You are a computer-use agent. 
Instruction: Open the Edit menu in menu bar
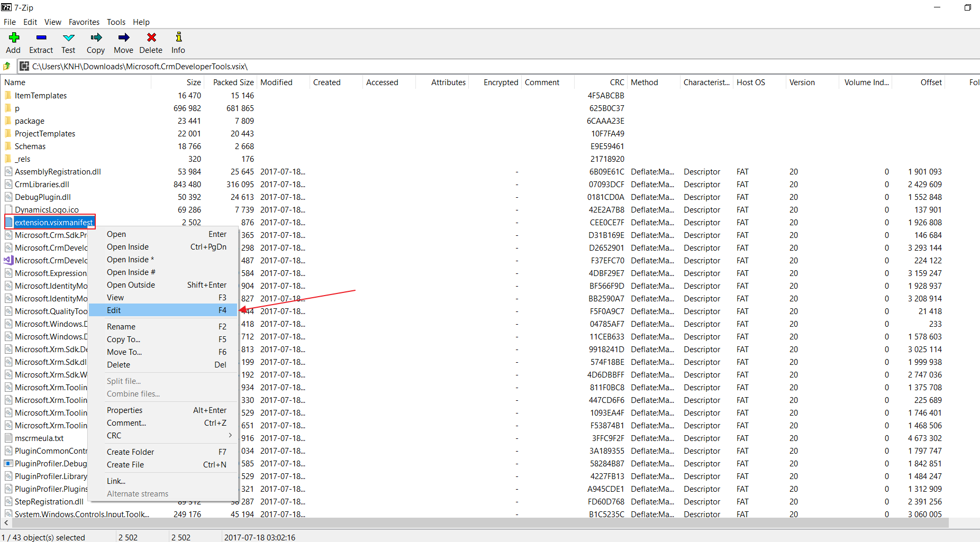[x=30, y=22]
